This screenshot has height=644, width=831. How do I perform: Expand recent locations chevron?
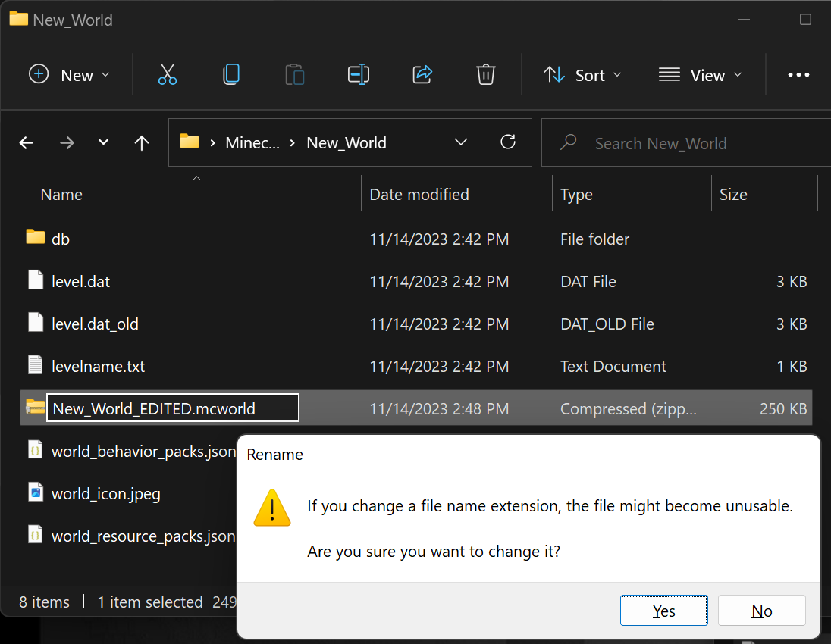click(x=103, y=142)
